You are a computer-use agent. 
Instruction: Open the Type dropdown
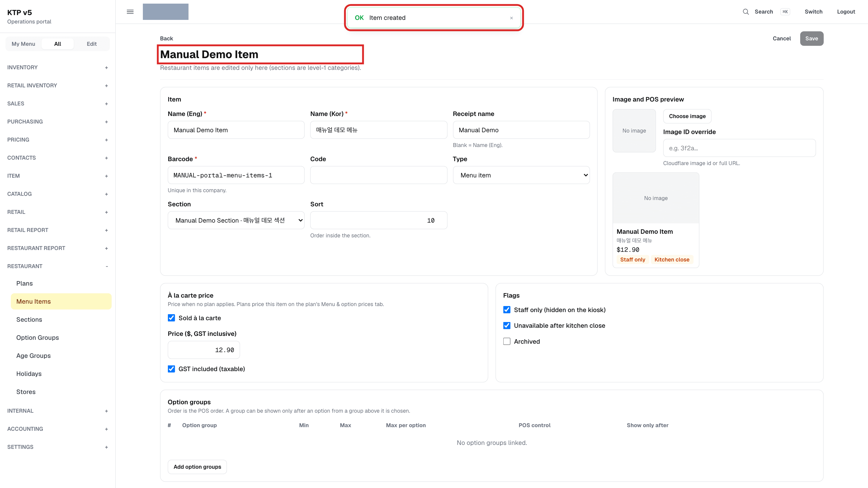[x=521, y=175]
